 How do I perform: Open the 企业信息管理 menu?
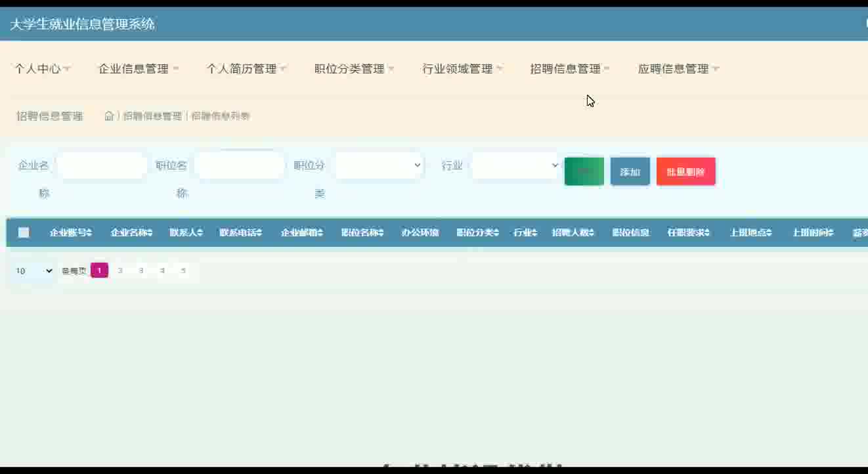(x=139, y=69)
